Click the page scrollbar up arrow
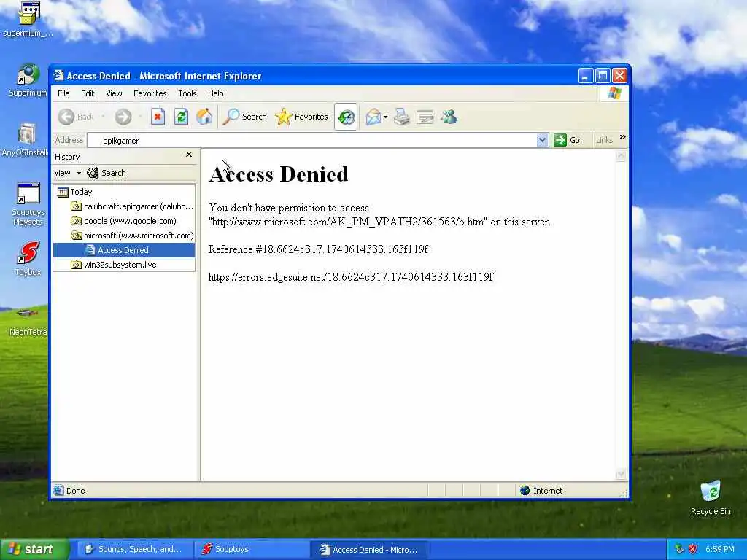747x560 pixels. tap(621, 156)
